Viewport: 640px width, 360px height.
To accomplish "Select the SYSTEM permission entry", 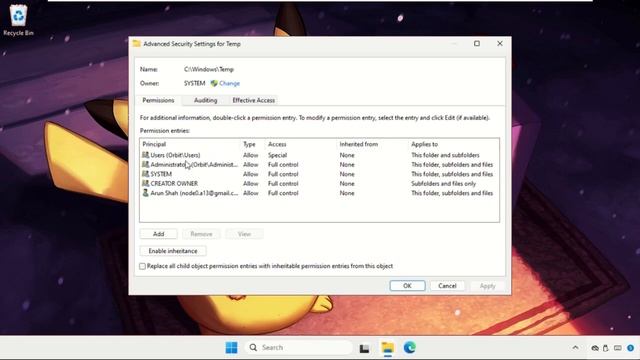I will pyautogui.click(x=319, y=174).
